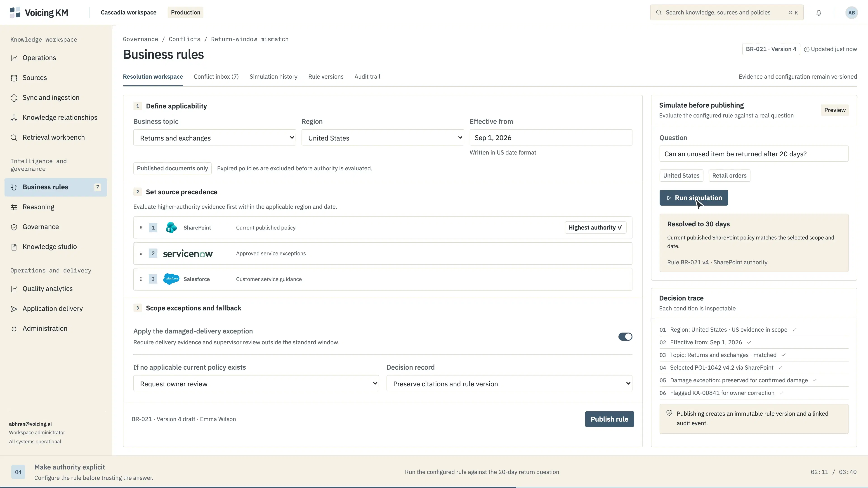Open notifications bell icon
The image size is (868, 488).
click(x=818, y=12)
